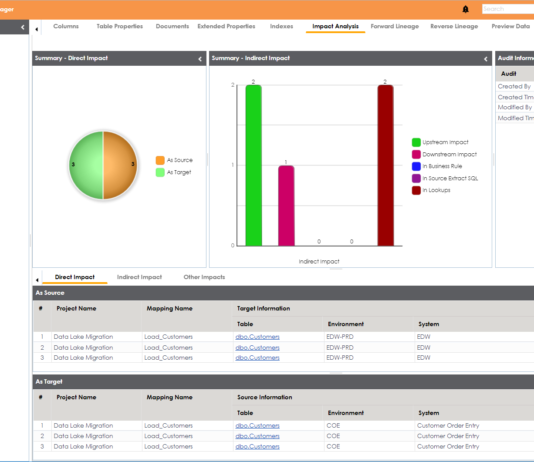Click the In Business Rule legend swatch
The image size is (534, 462).
point(416,166)
